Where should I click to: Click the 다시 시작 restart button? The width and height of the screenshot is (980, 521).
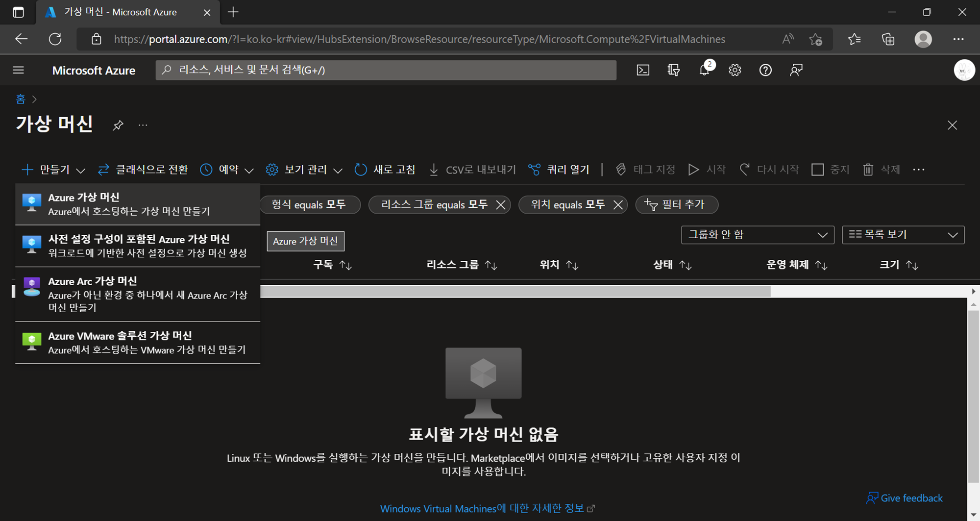[769, 170]
